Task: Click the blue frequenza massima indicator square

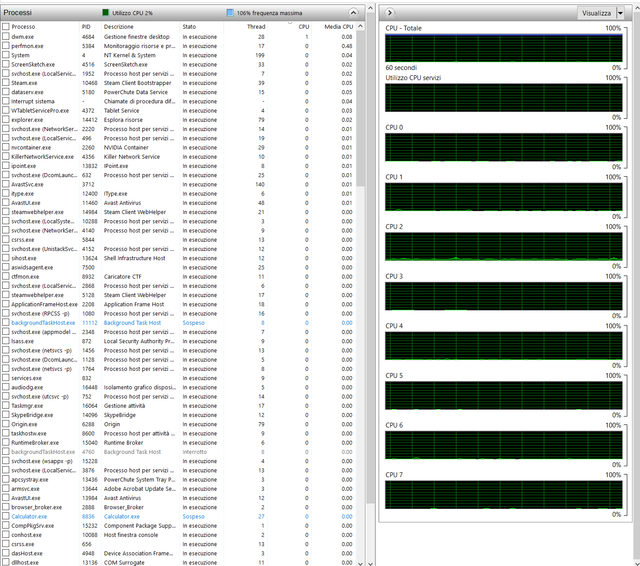Action: [230, 13]
